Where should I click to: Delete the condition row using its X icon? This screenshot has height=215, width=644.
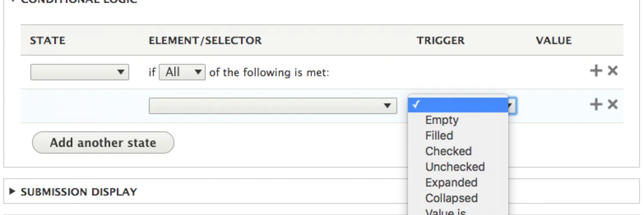tap(613, 104)
